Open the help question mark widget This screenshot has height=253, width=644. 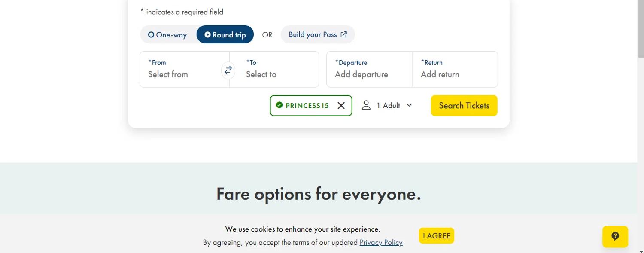pyautogui.click(x=615, y=236)
